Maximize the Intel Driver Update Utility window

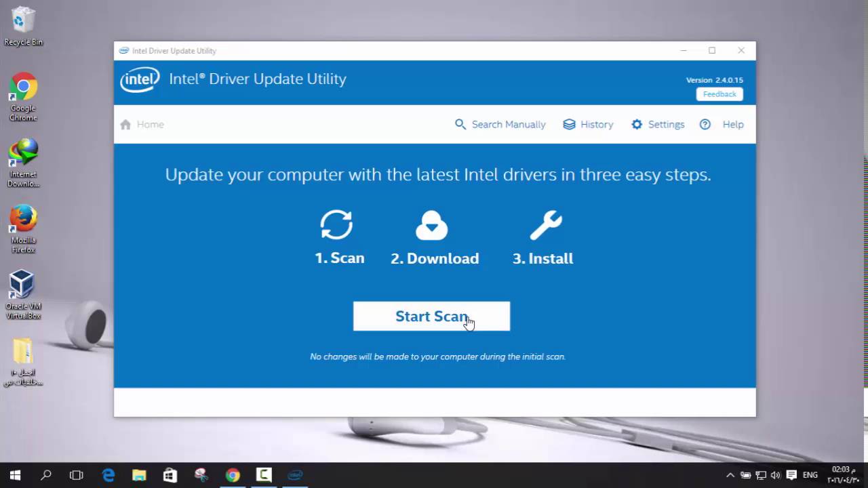(712, 51)
